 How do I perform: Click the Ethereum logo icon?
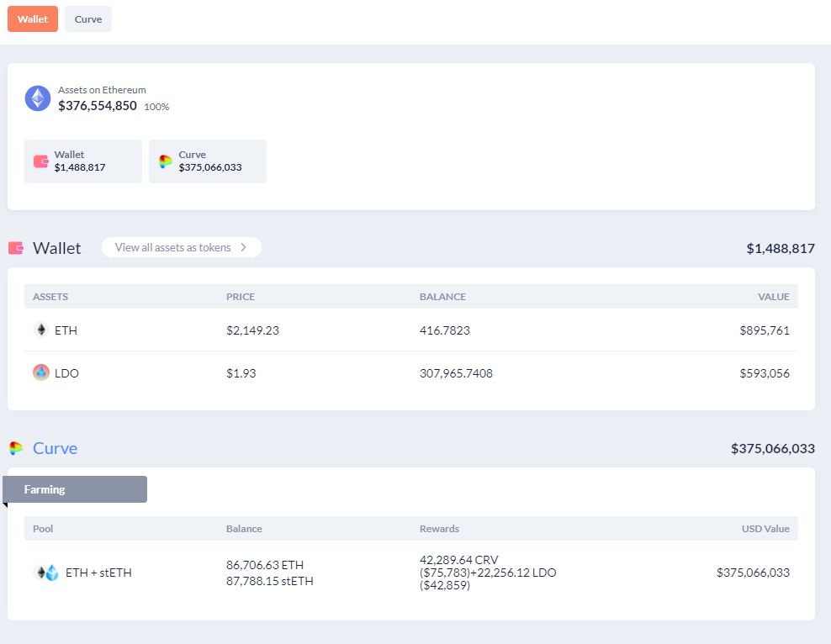[x=38, y=98]
